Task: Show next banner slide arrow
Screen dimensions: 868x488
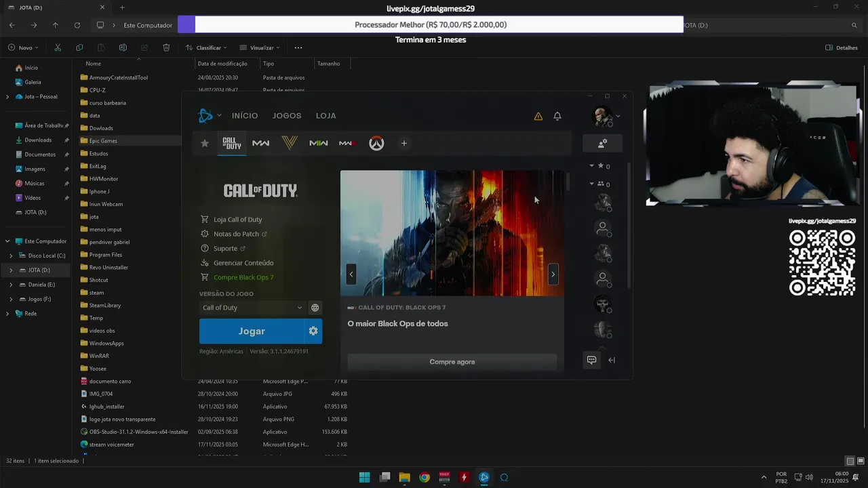Action: (553, 274)
